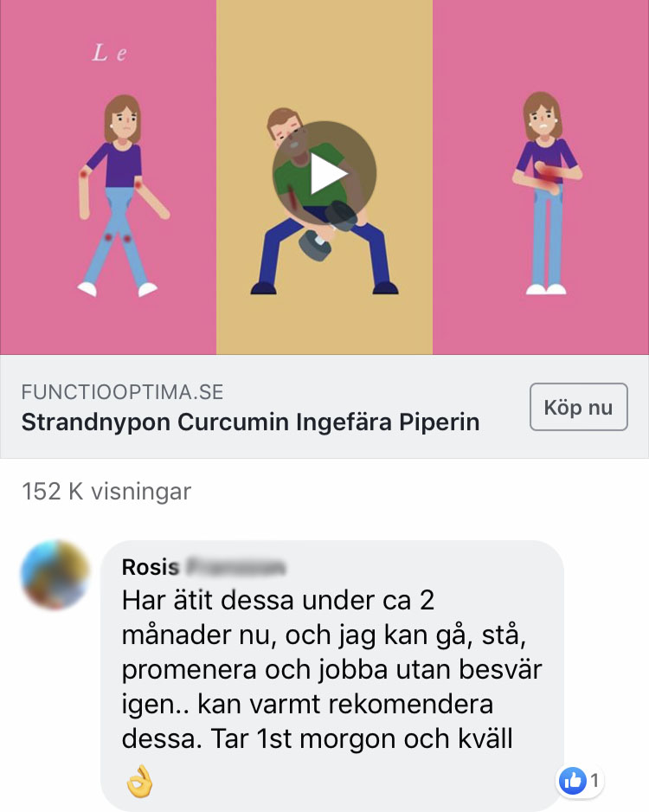Click the commenter name Rosis
649x812 pixels.
pyautogui.click(x=150, y=567)
